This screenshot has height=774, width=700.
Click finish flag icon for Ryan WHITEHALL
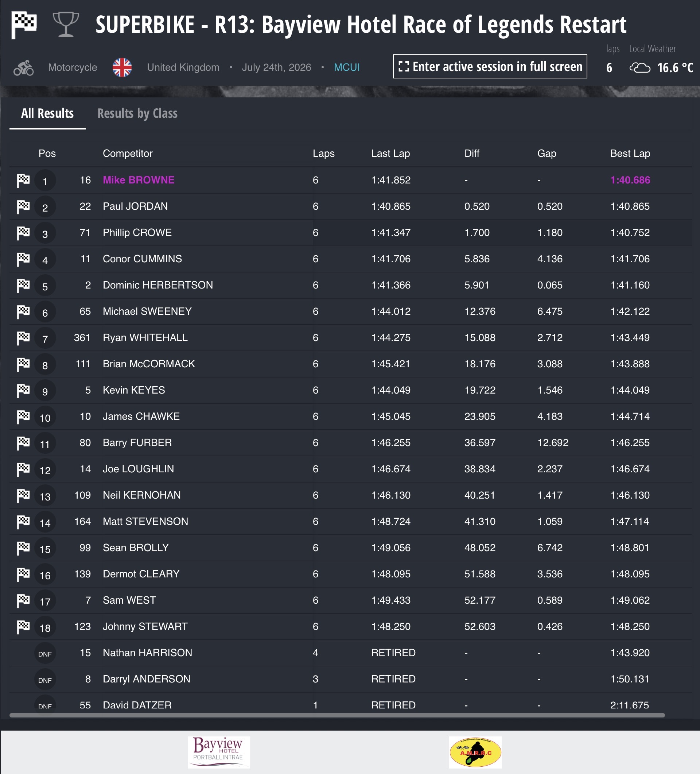point(23,338)
